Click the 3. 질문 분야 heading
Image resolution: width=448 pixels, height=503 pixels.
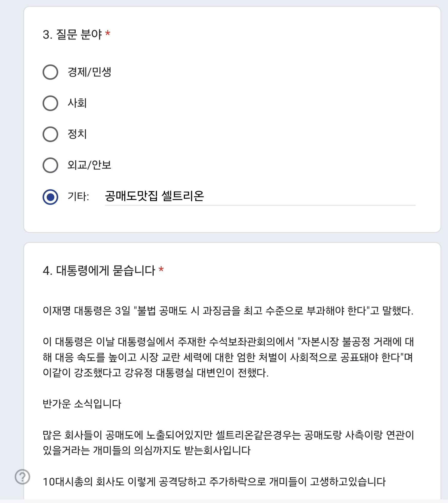click(x=72, y=34)
